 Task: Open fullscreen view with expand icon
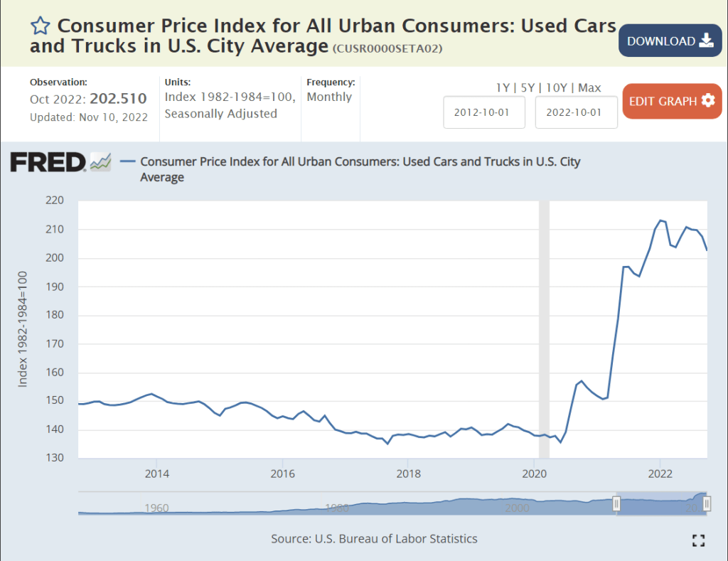(698, 540)
